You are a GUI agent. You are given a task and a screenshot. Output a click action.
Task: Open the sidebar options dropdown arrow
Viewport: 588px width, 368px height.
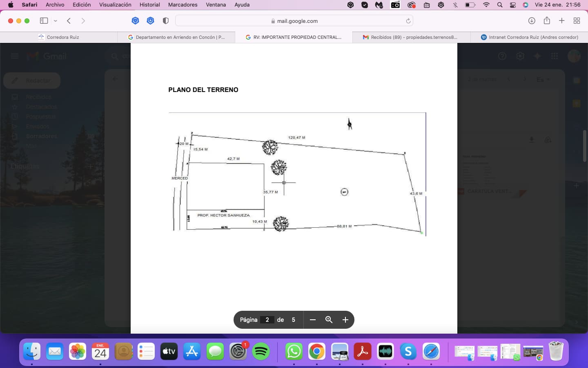tap(56, 21)
